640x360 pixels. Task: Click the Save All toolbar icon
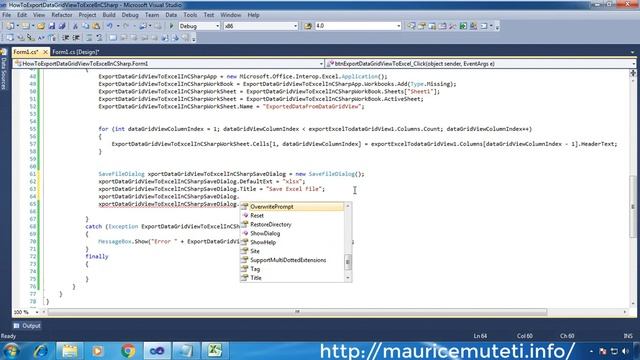tap(62, 26)
